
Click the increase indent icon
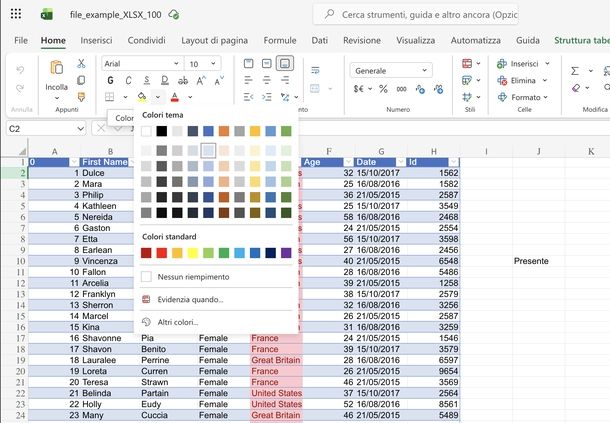tap(266, 97)
